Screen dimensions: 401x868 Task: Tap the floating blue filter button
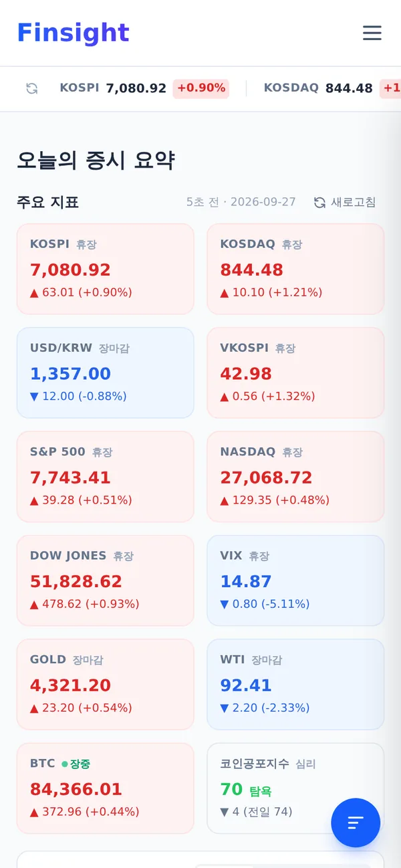coord(356,823)
